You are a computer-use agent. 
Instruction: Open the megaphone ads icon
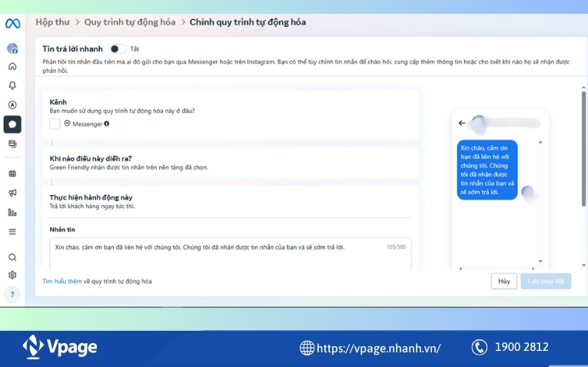pyautogui.click(x=12, y=193)
